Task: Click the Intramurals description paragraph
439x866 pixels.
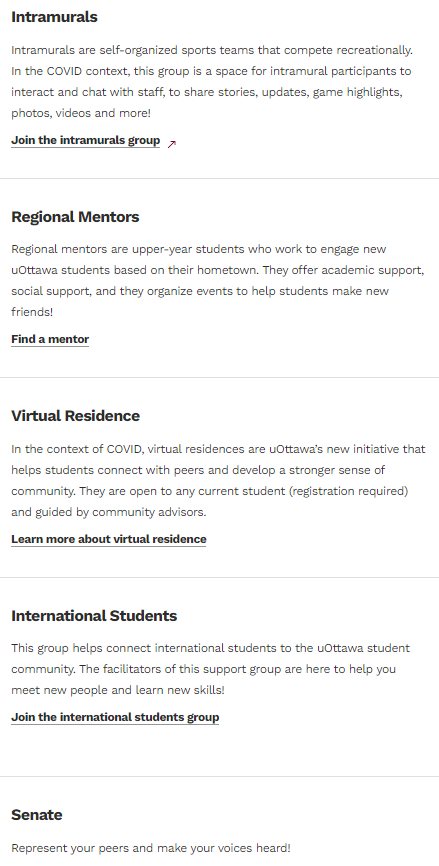Action: [212, 82]
